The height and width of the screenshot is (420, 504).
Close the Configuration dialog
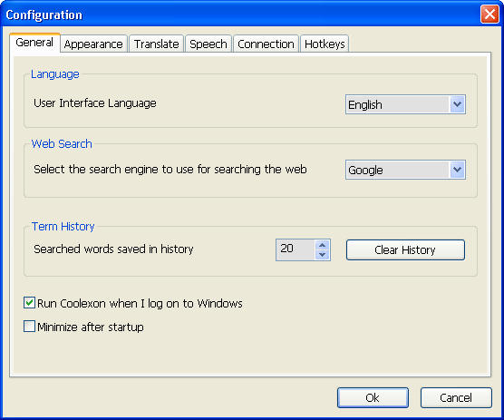(x=489, y=15)
